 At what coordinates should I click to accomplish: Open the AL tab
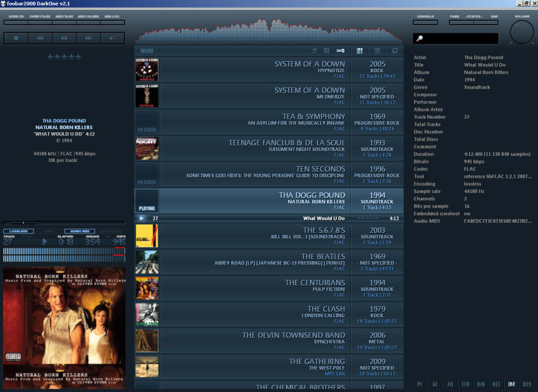coord(435,384)
